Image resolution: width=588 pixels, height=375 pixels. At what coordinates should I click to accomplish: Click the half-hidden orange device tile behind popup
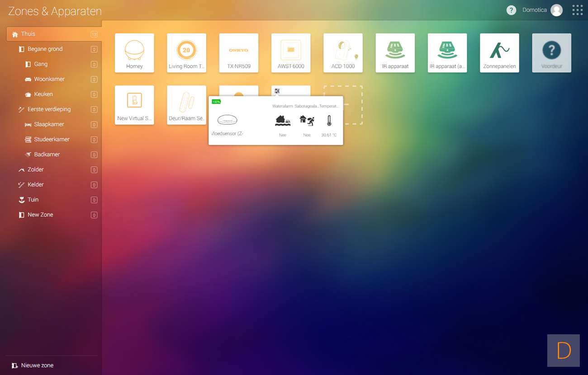click(x=239, y=90)
